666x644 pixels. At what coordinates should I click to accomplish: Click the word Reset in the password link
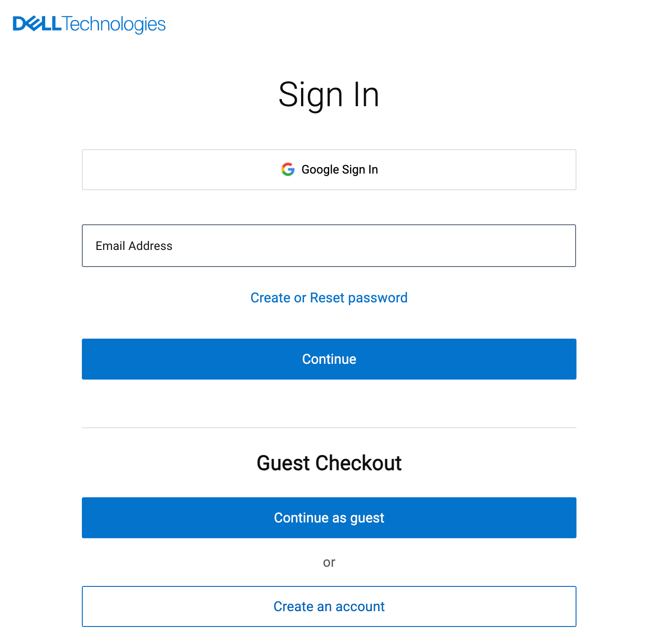coord(327,298)
